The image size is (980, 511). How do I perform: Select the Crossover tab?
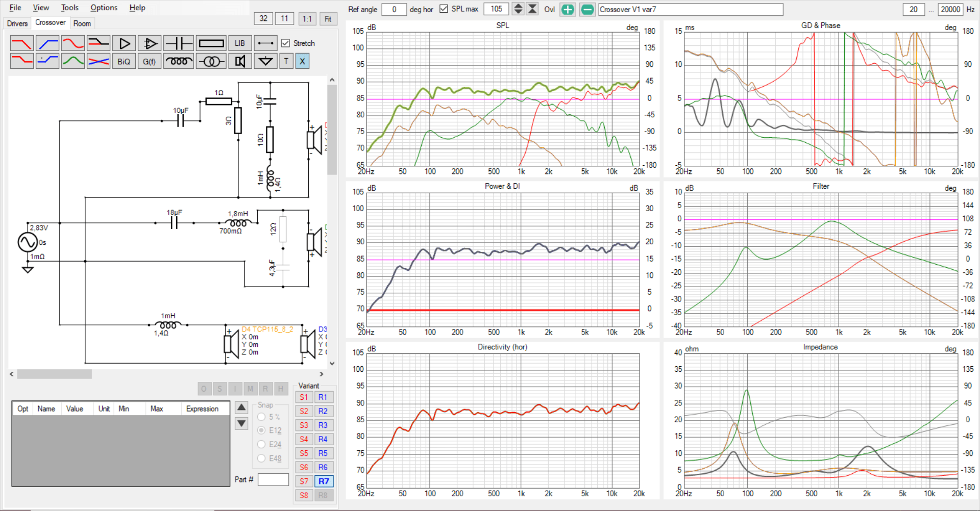50,22
